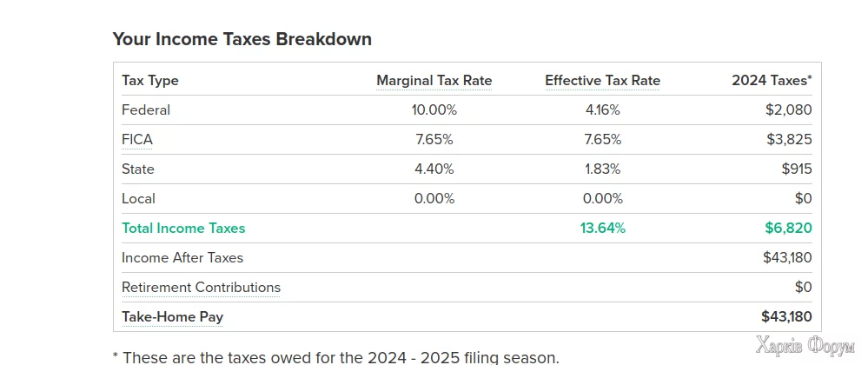Click the Marginal Tax Rate column header
This screenshot has width=868, height=365.
coord(434,81)
